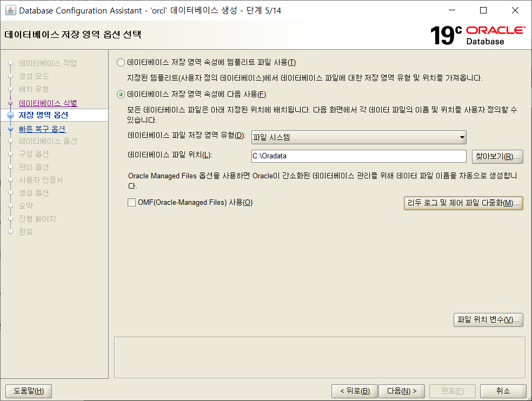Enable OMF (Oracle-Managed Files) checkbox
Image resolution: width=532 pixels, height=401 pixels.
pyautogui.click(x=131, y=203)
